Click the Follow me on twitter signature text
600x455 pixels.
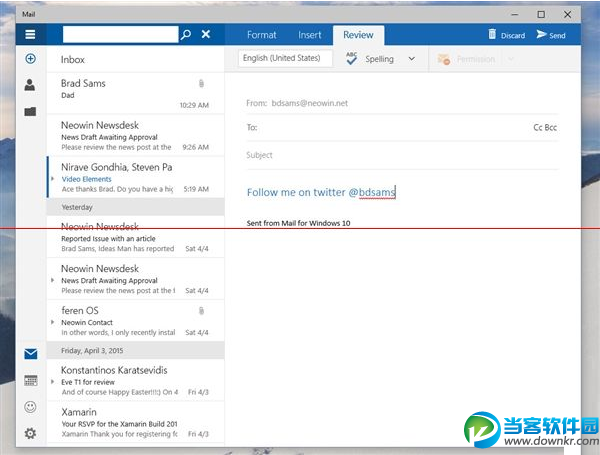pyautogui.click(x=321, y=192)
